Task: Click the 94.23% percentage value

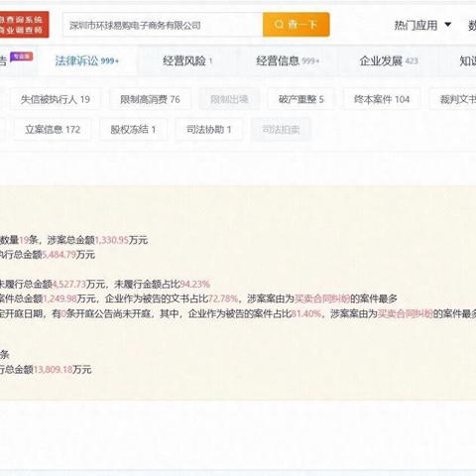Action: [x=195, y=284]
